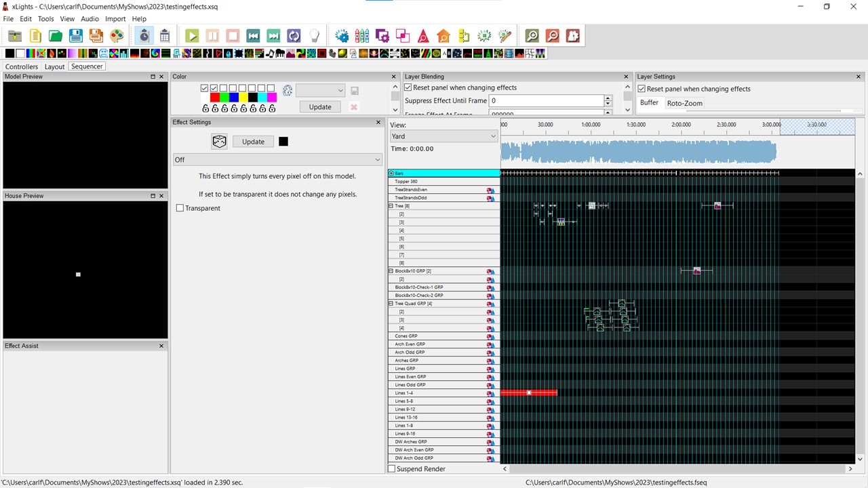Click the Zoom In toolbar icon
The height and width of the screenshot is (488, 868).
point(532,35)
